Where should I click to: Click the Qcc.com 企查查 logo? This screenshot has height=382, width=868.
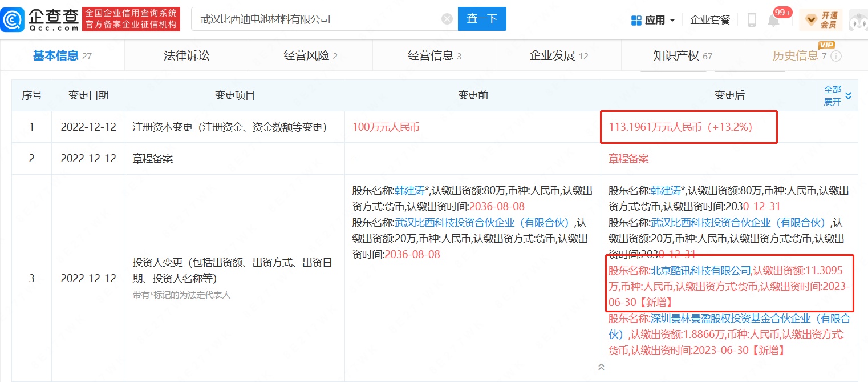click(x=40, y=19)
